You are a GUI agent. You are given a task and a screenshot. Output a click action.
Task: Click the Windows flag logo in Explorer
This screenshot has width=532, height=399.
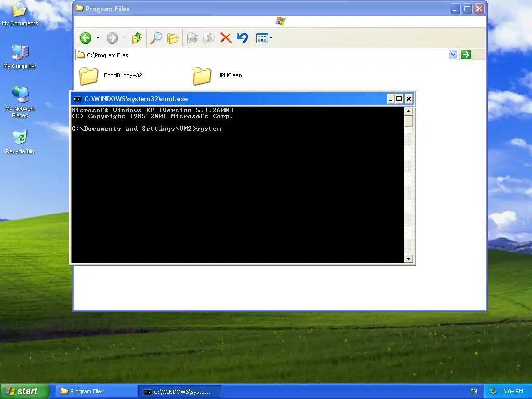(280, 21)
